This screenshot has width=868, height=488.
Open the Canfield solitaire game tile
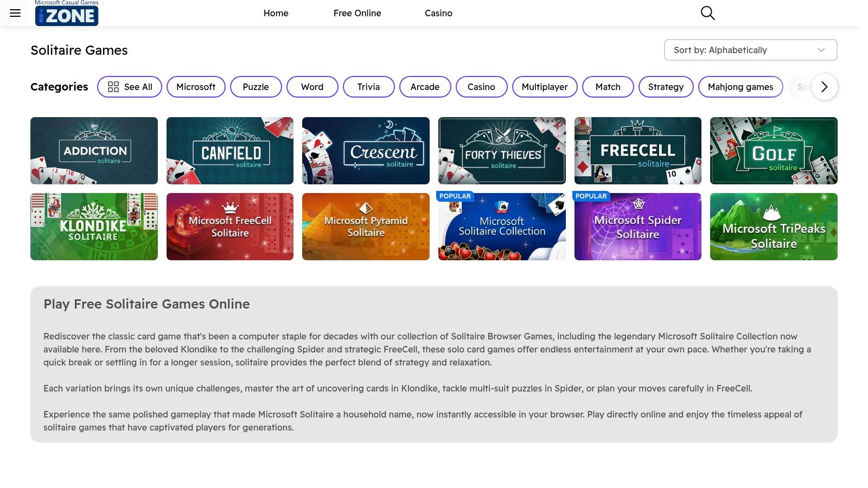(x=230, y=151)
